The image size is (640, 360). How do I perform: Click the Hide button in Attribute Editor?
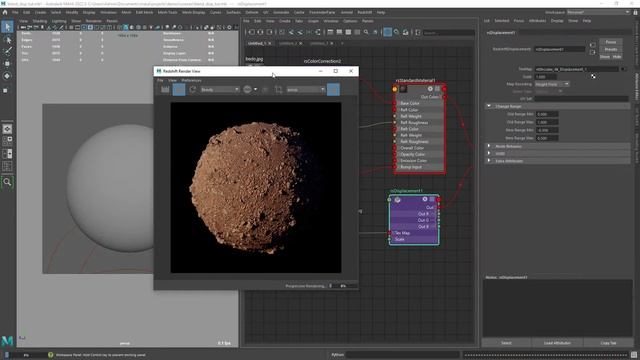[x=617, y=57]
